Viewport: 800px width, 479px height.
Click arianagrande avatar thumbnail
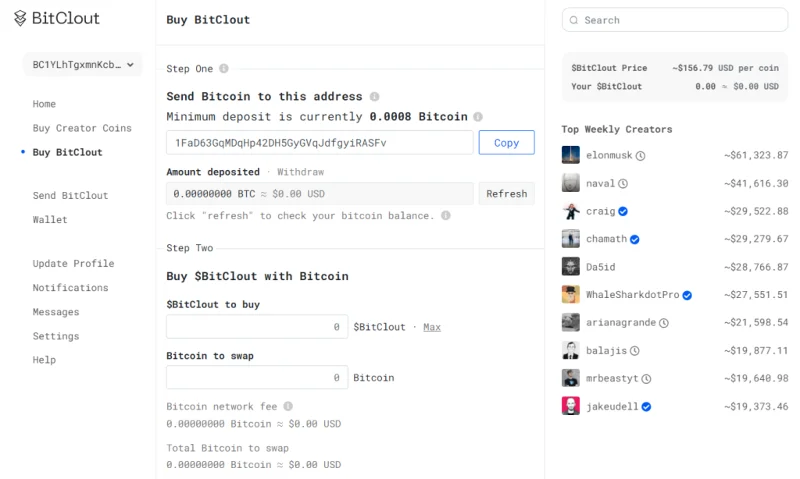(571, 322)
